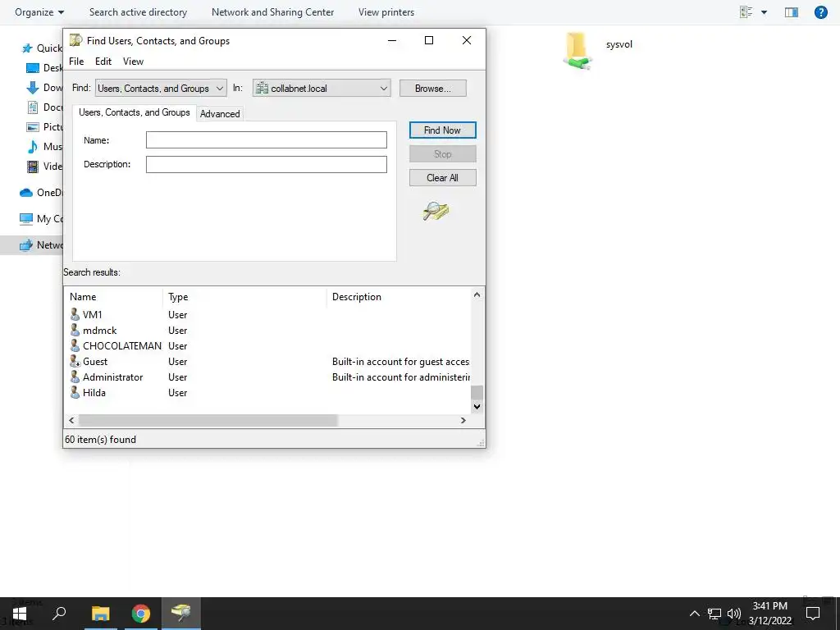
Task: Click the results list scroll up arrow
Action: click(x=477, y=294)
